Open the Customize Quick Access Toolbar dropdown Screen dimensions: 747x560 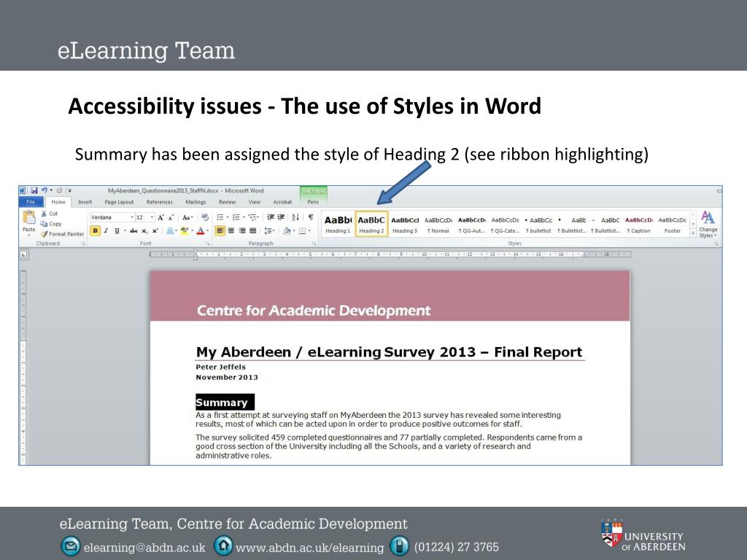click(69, 190)
